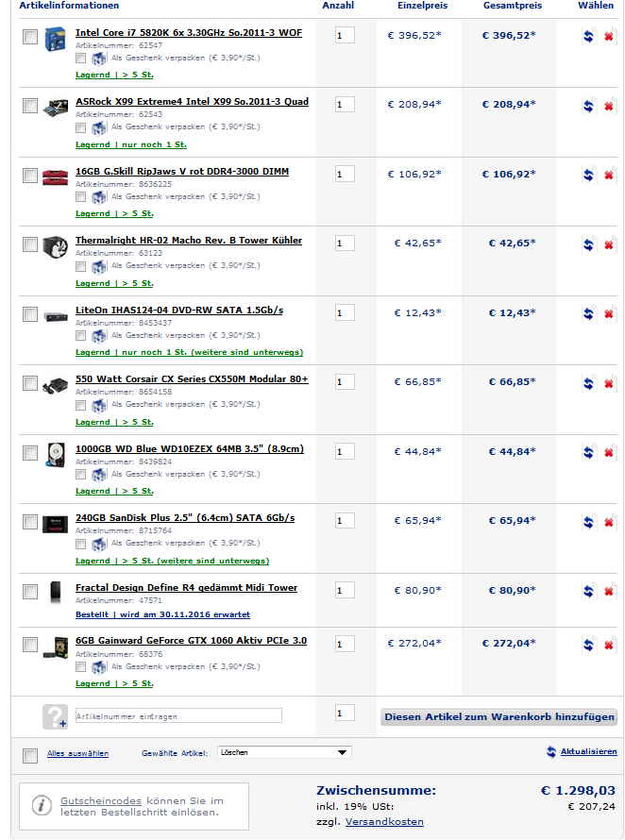Delete ASRock X99 Extreme4 with red X
Screen dimensions: 625x840
(x=609, y=106)
